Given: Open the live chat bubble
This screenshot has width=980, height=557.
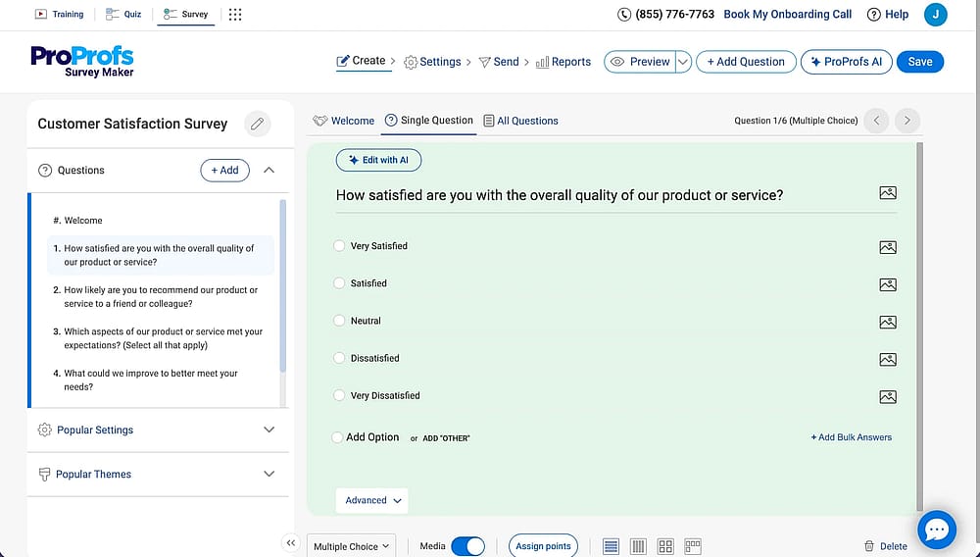Looking at the screenshot, I should (936, 530).
